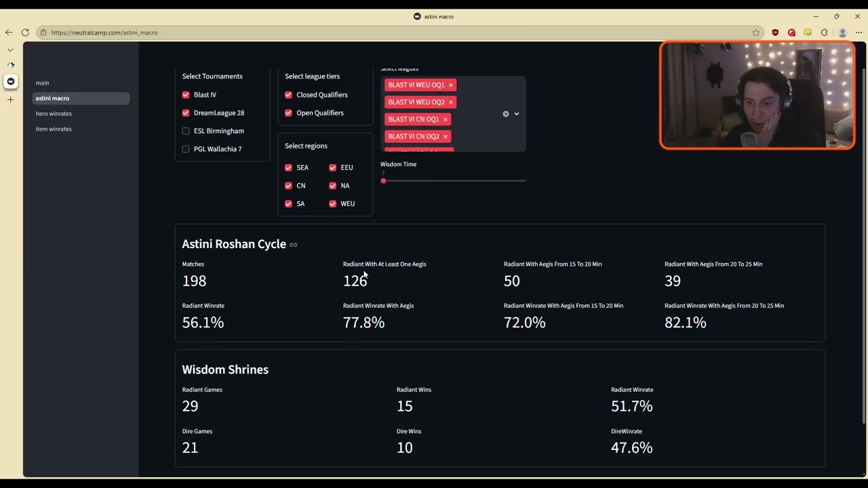
Task: Open the yellow checkmark extension icon
Action: pyautogui.click(x=808, y=33)
